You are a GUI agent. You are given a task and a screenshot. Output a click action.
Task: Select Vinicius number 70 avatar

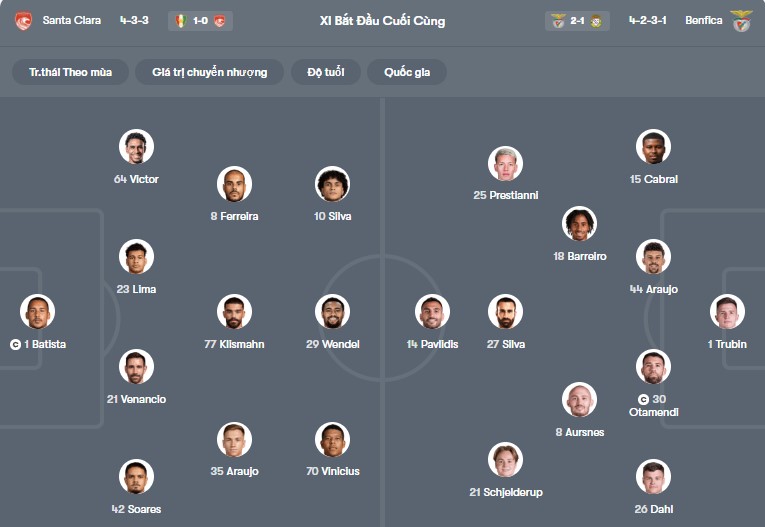pyautogui.click(x=333, y=439)
